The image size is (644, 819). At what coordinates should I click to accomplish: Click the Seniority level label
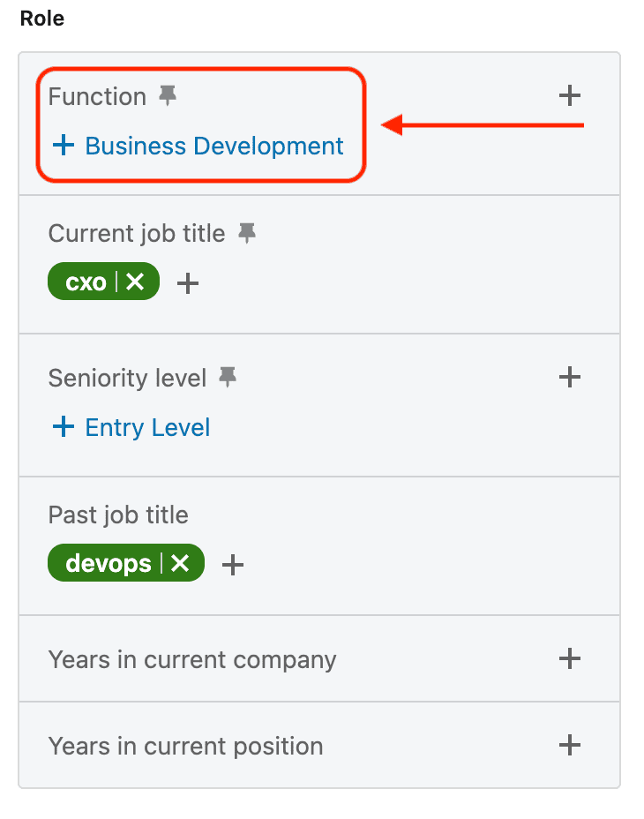pos(127,378)
